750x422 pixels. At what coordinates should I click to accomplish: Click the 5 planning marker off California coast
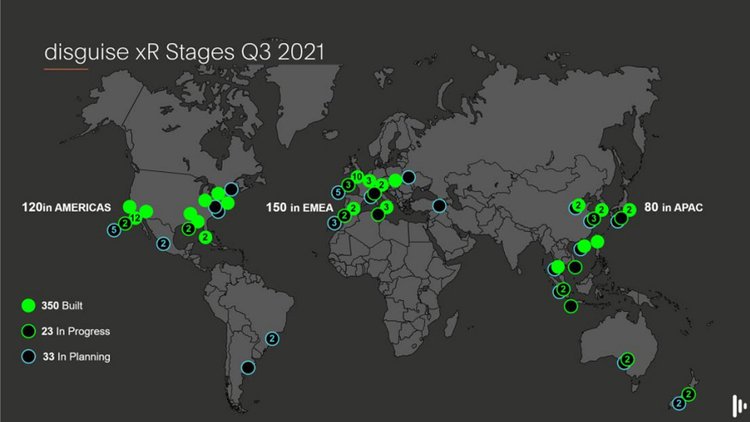pos(114,230)
